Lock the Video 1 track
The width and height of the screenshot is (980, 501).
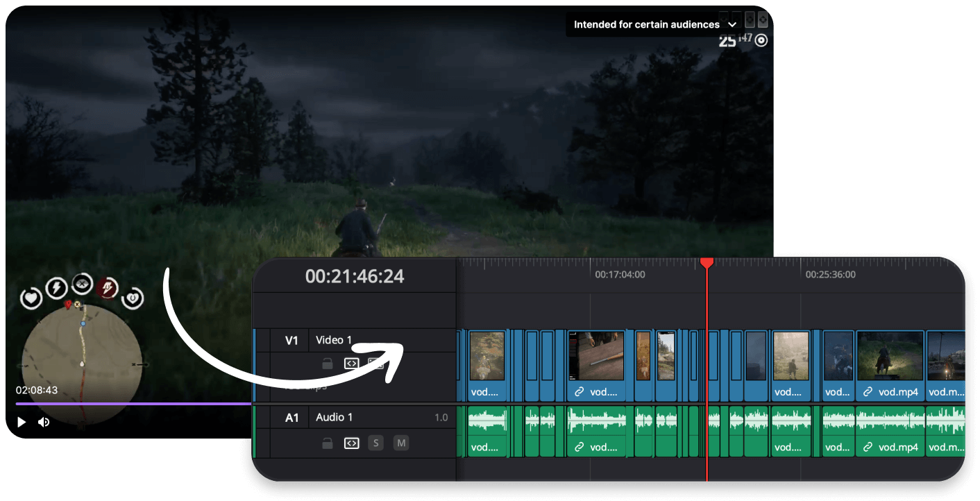327,363
